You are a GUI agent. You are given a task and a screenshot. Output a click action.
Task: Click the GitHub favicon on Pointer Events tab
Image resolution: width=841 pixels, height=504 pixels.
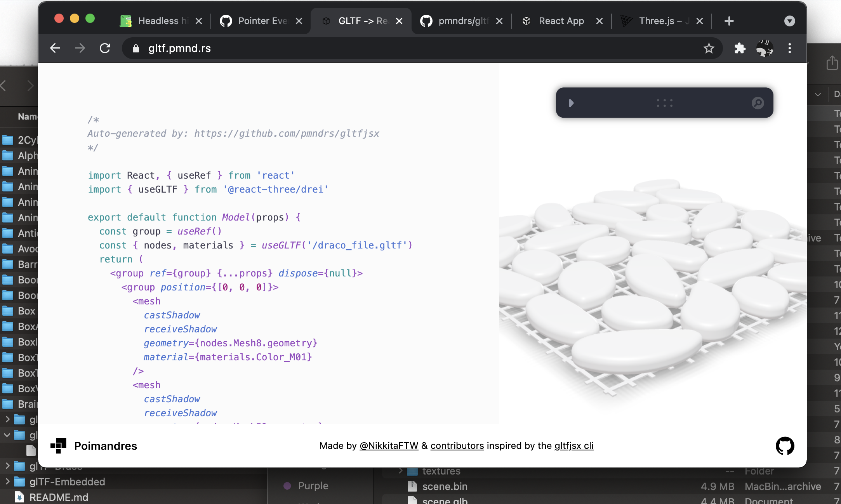[x=226, y=21]
